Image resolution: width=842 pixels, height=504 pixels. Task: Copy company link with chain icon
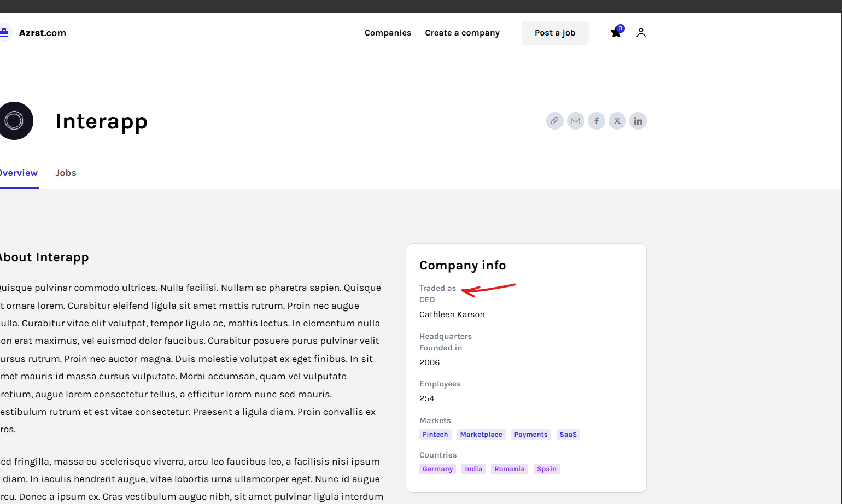pyautogui.click(x=554, y=121)
